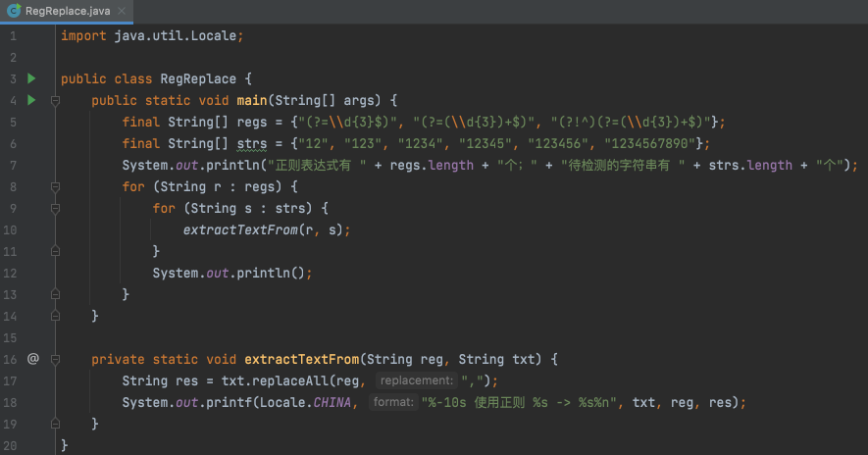Viewport: 868px width, 455px height.
Task: Click the run icon beside main method
Action: (x=32, y=100)
